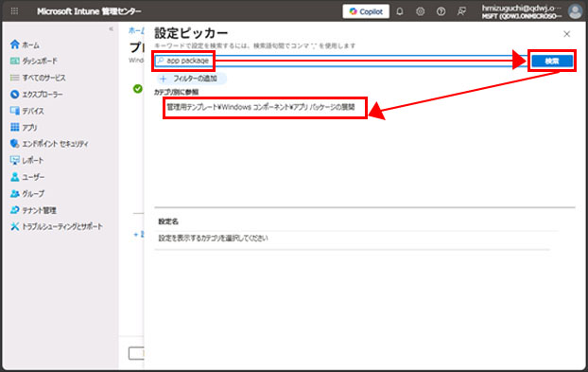Screen dimensions: 588x372
Task: Click the green completed step checkmark
Action: pos(138,89)
